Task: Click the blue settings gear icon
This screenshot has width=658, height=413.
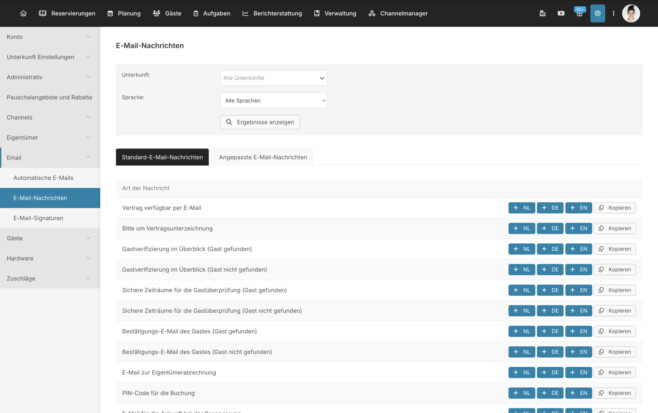Action: [598, 13]
